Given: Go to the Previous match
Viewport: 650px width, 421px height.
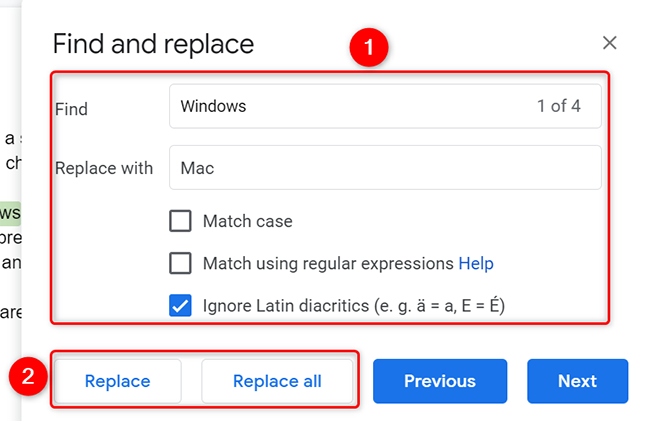Looking at the screenshot, I should (440, 381).
